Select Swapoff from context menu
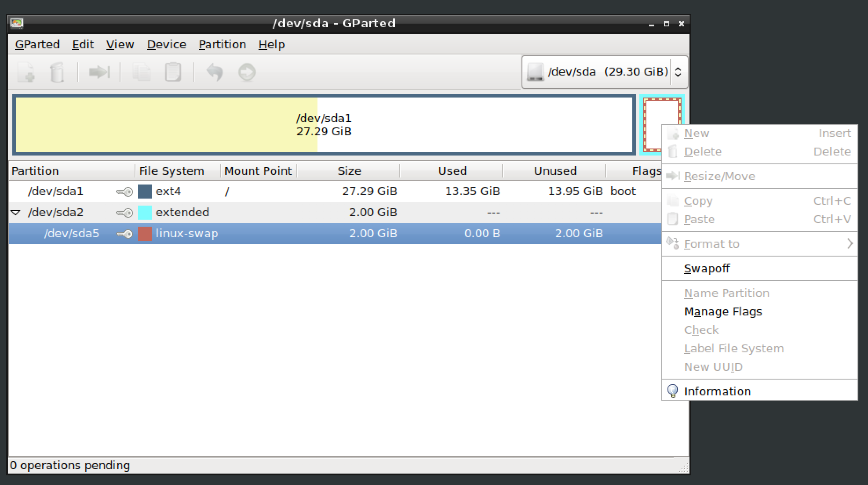The height and width of the screenshot is (485, 868). (x=707, y=268)
